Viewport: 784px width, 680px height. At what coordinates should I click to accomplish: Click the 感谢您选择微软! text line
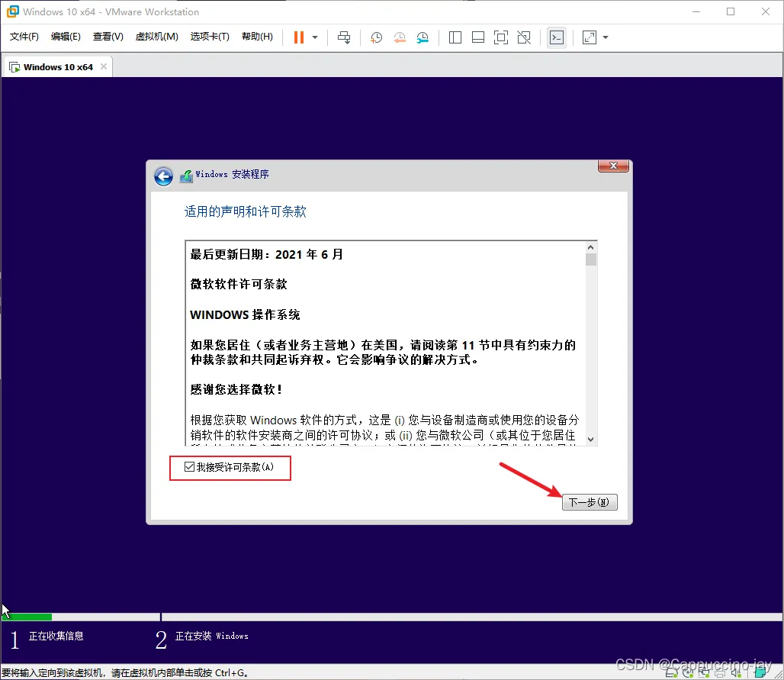(236, 389)
